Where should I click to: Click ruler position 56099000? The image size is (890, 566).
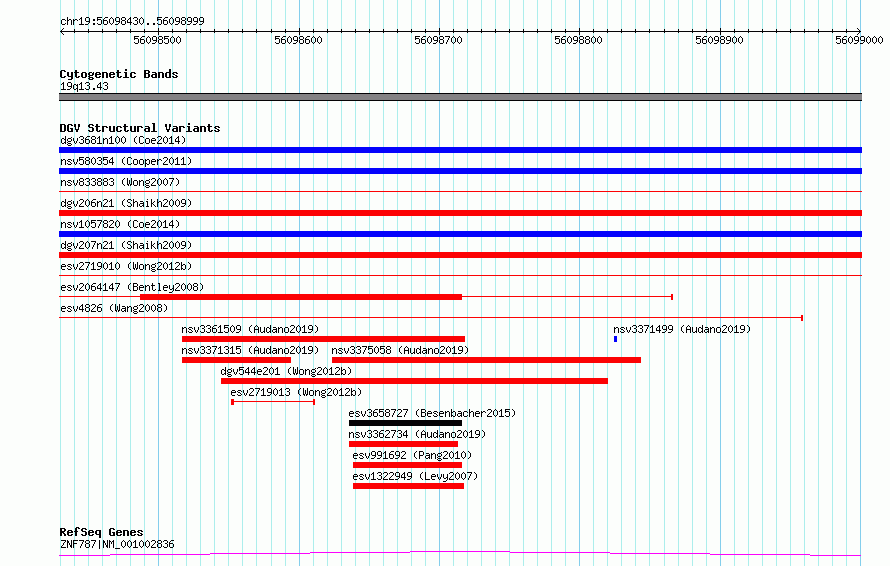859,40
